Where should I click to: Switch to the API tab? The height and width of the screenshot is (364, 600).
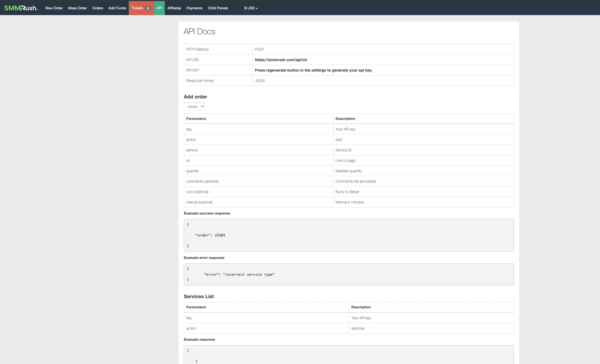[159, 8]
